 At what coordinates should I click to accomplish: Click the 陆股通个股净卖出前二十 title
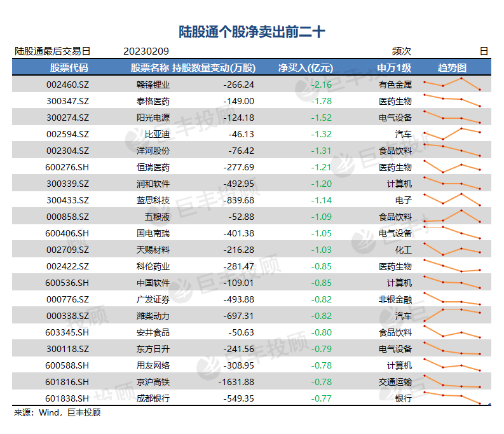(x=252, y=32)
